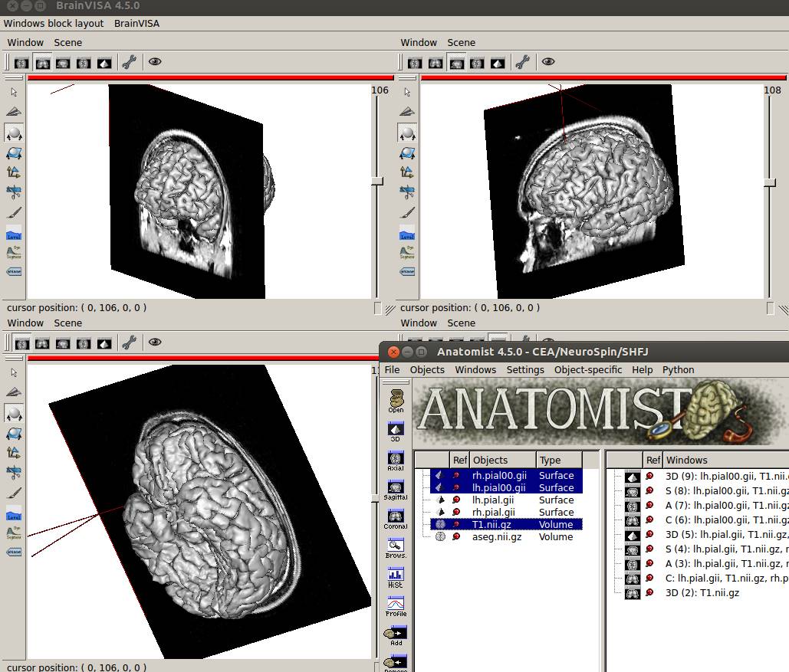Open the Settings menu in Anatomist
The width and height of the screenshot is (789, 672).
click(x=525, y=369)
